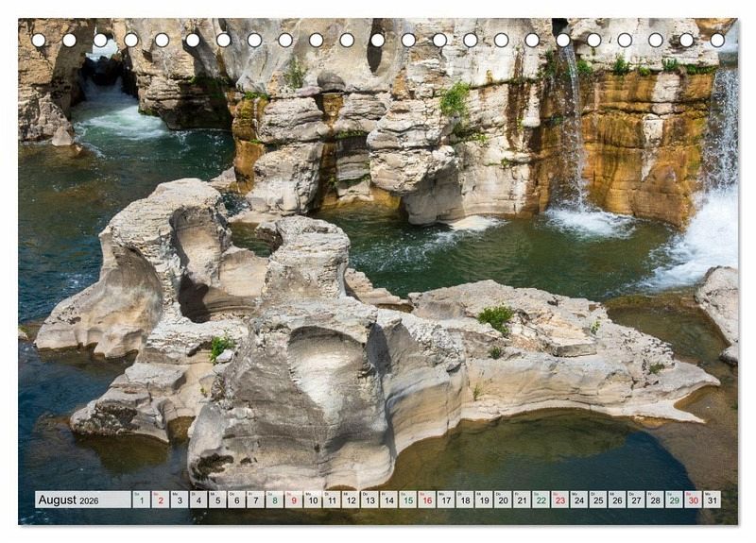Select the red Sunday date 2

[x=160, y=500]
